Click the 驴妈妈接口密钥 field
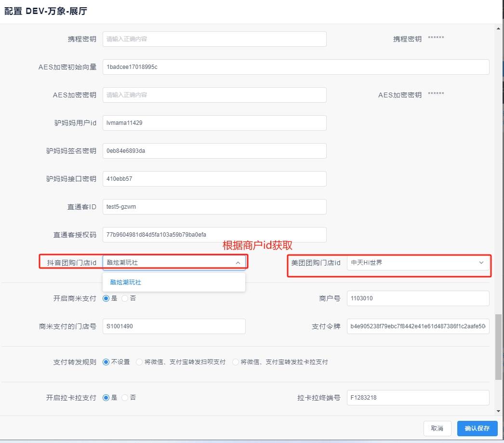The image size is (504, 443). click(214, 179)
